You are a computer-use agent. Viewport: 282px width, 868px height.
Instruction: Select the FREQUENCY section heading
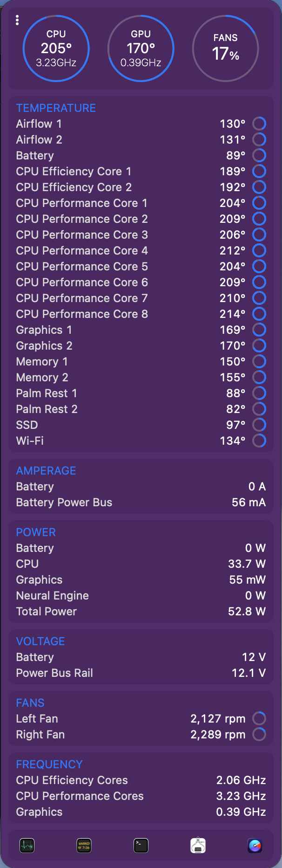(x=49, y=764)
